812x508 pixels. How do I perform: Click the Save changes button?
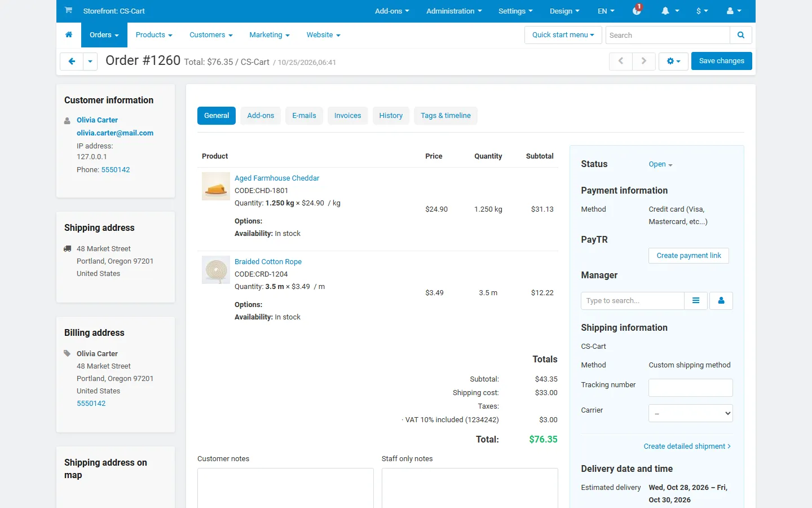pyautogui.click(x=722, y=61)
